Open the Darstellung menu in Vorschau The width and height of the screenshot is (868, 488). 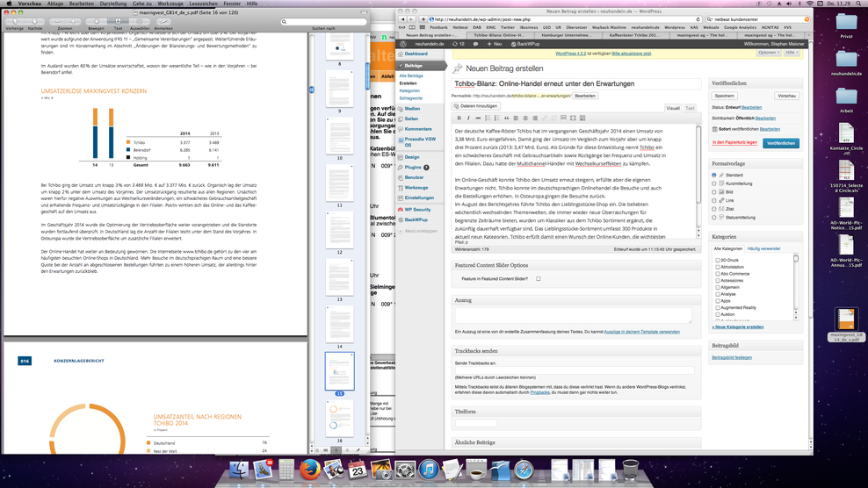(113, 4)
